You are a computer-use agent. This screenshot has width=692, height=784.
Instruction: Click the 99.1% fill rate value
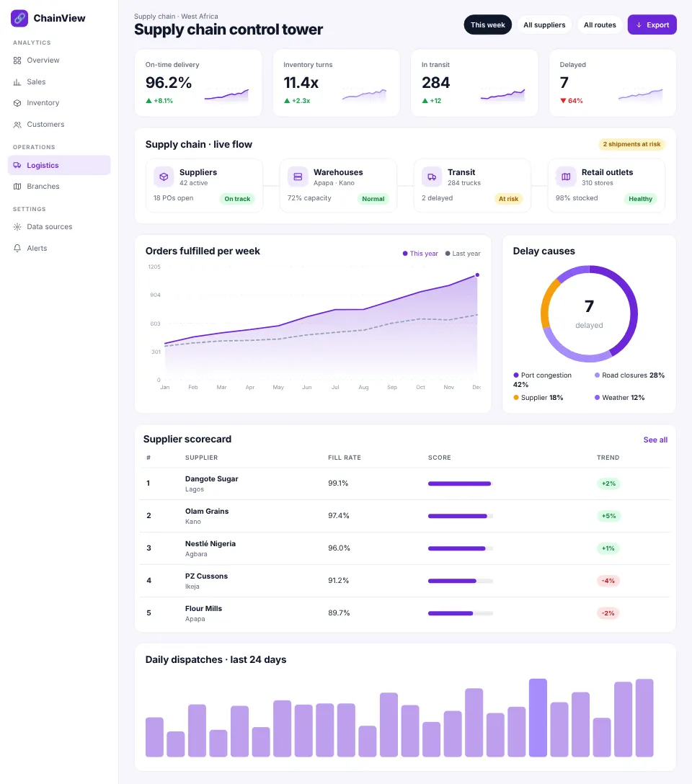click(x=338, y=484)
